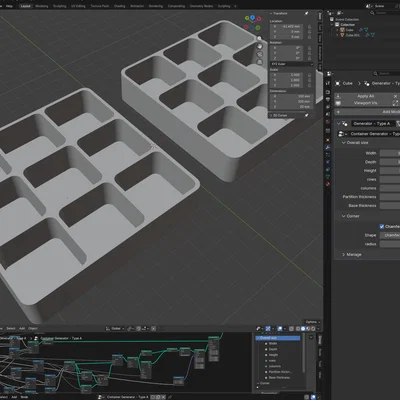This screenshot has height=400, width=400.
Task: Open the Render properties tab icon
Action: 328,92
